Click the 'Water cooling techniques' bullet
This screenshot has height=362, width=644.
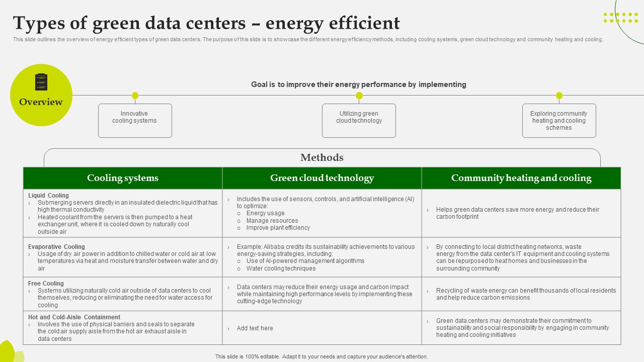pyautogui.click(x=281, y=268)
